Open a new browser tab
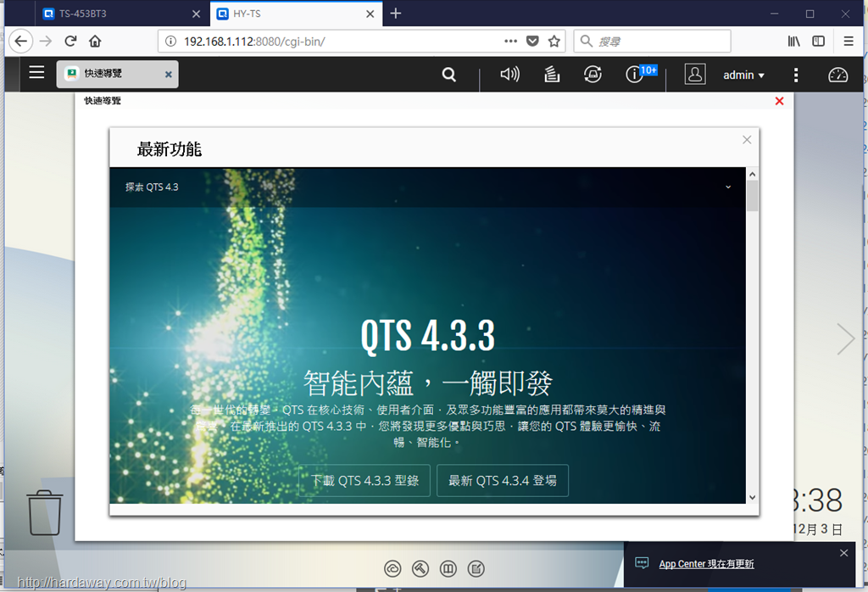 tap(395, 14)
